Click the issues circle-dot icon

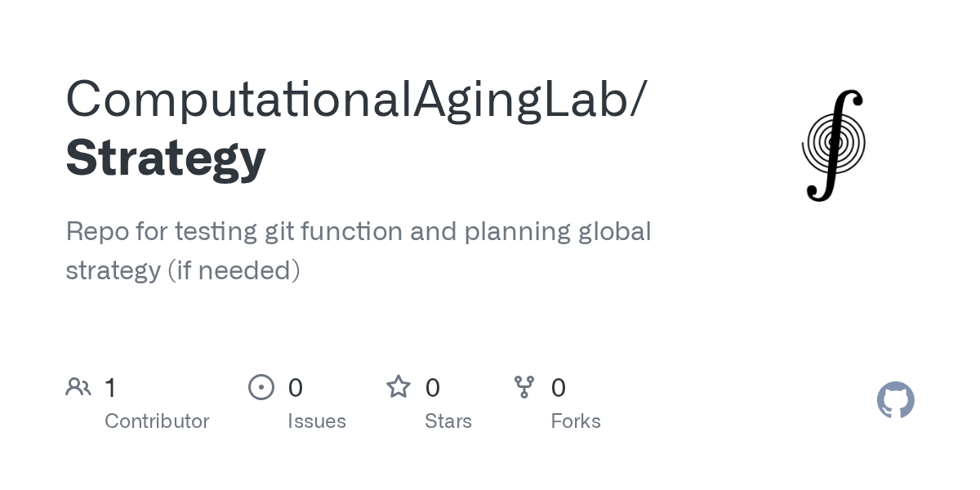pos(261,387)
